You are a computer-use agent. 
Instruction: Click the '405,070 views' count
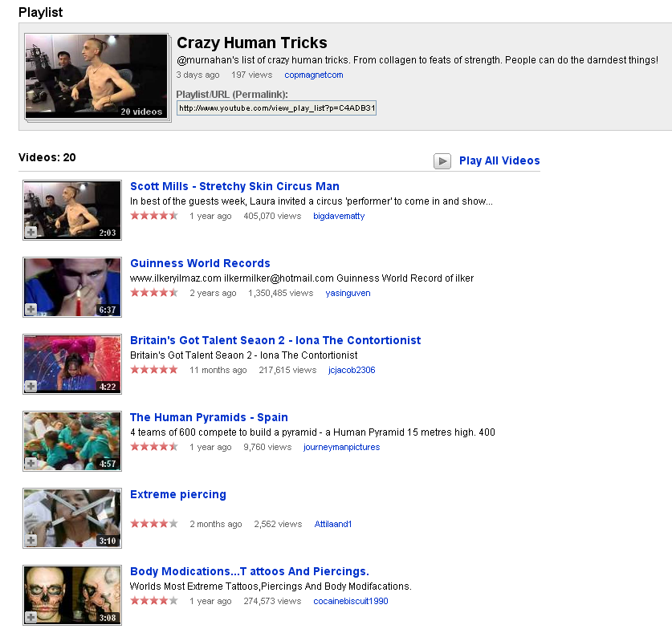pos(272,216)
